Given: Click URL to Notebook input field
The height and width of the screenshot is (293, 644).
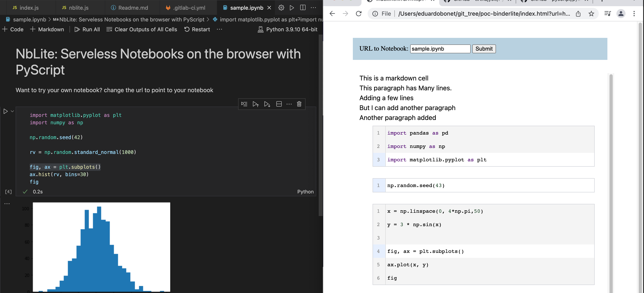Looking at the screenshot, I should point(440,49).
